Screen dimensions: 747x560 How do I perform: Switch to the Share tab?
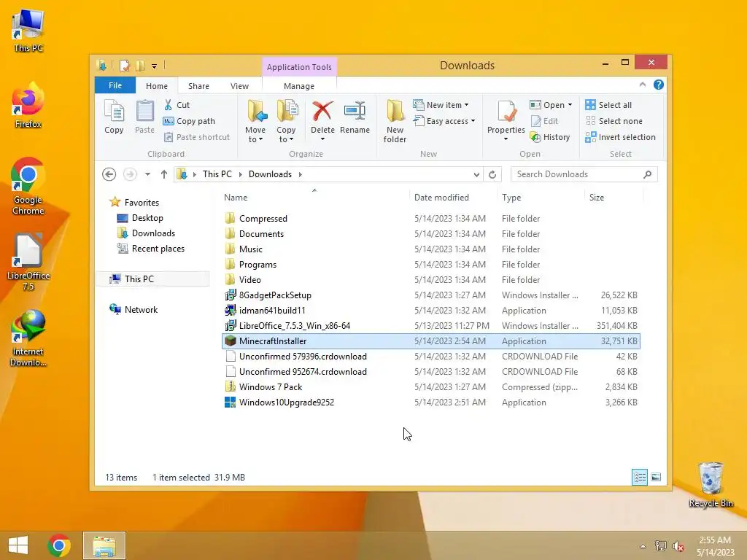pos(198,86)
